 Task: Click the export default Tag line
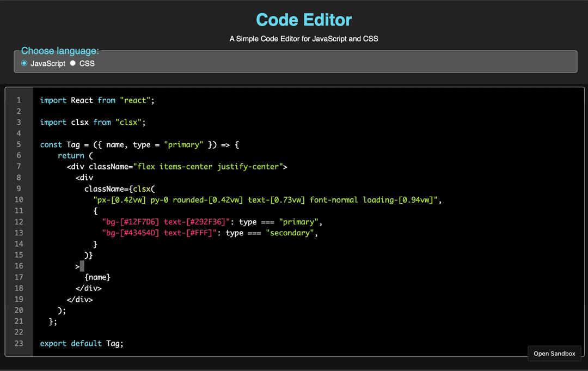pyautogui.click(x=82, y=344)
